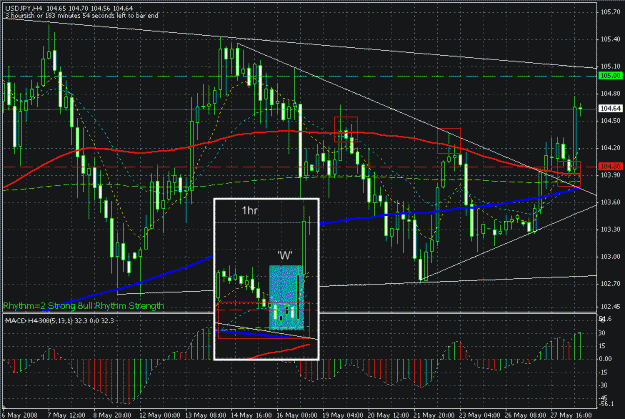Click the Rhythm=2 Strong Bull Rhythm Strength text

click(x=83, y=306)
